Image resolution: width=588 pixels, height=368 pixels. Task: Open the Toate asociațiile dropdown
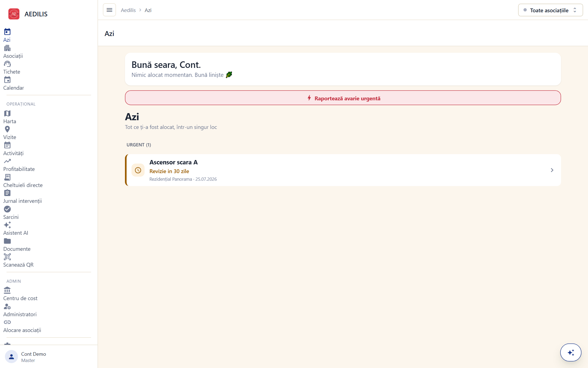pyautogui.click(x=550, y=10)
